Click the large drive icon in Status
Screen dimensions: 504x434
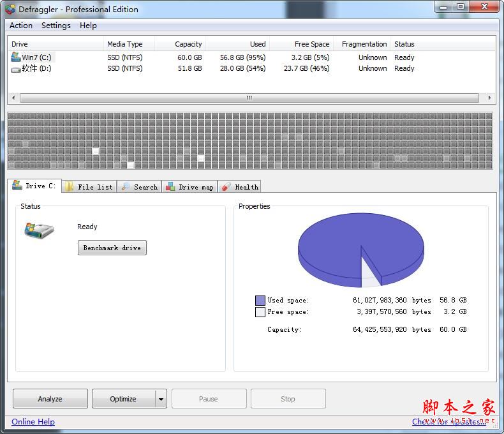coord(39,230)
